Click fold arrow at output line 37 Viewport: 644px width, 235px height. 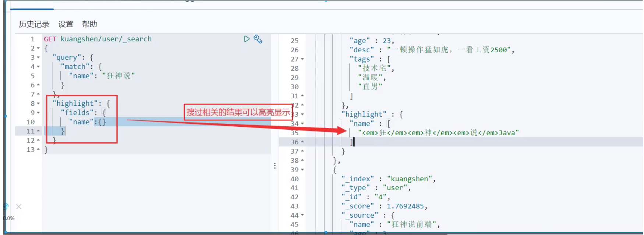(302, 151)
